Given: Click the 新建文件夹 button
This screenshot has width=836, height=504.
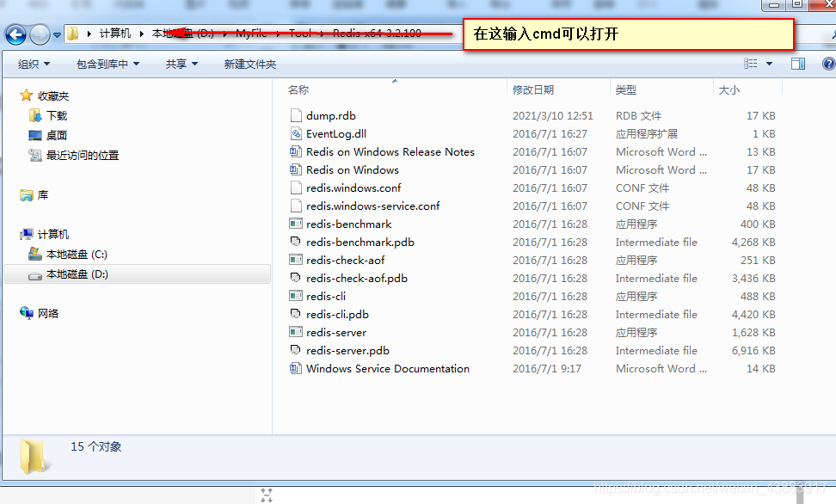Looking at the screenshot, I should tap(250, 64).
